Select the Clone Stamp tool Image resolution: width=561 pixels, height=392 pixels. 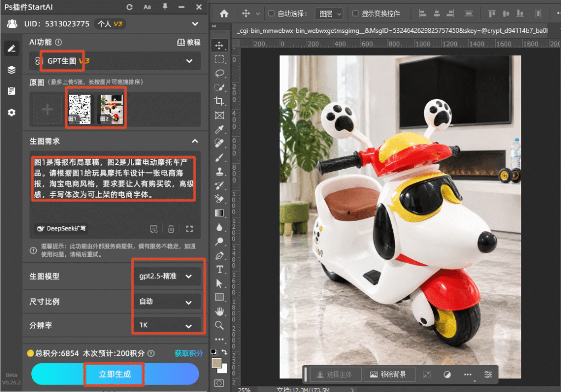coord(219,171)
